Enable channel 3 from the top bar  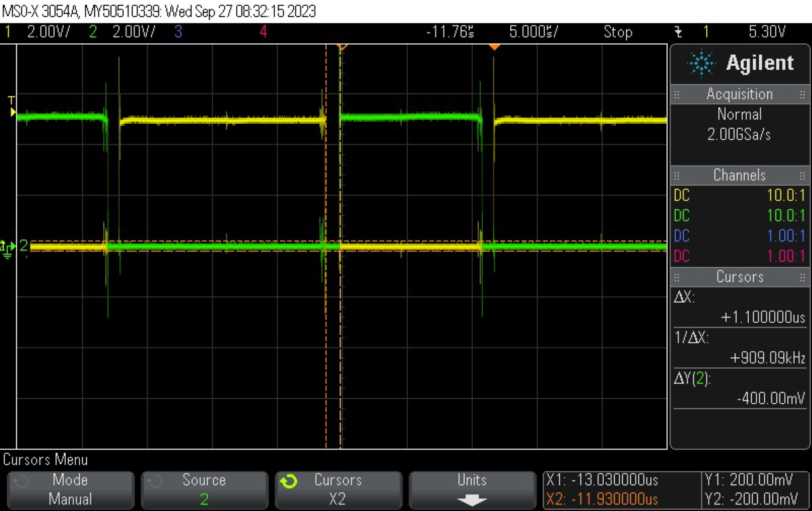click(x=178, y=31)
